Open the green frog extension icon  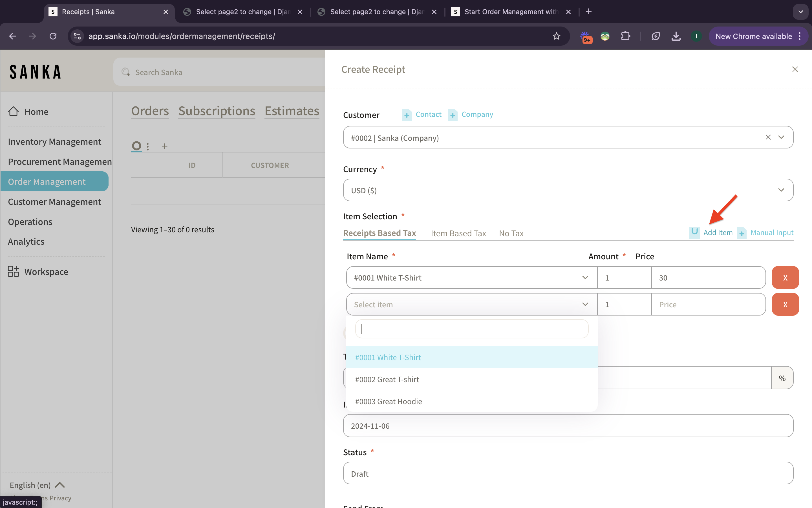point(605,36)
